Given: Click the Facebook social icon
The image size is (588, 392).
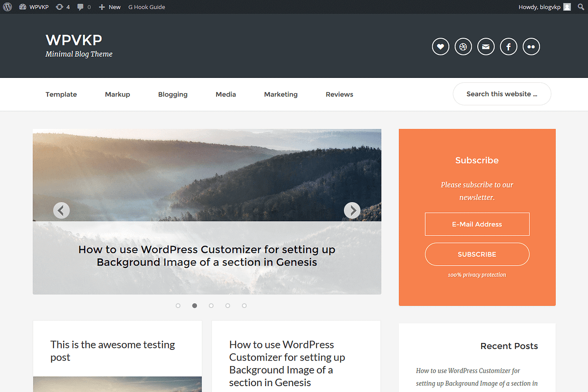Looking at the screenshot, I should [509, 47].
